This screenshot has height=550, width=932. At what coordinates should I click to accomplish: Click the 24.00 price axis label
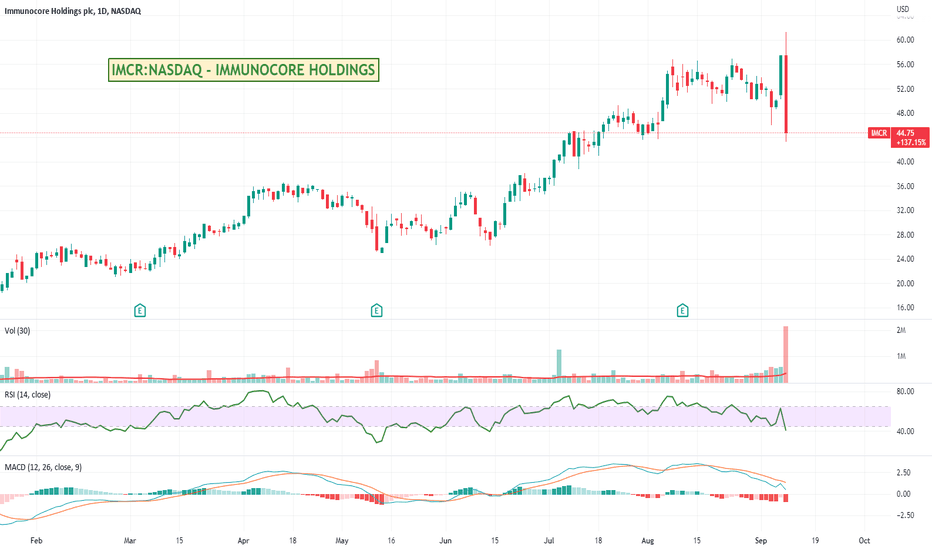click(x=905, y=259)
